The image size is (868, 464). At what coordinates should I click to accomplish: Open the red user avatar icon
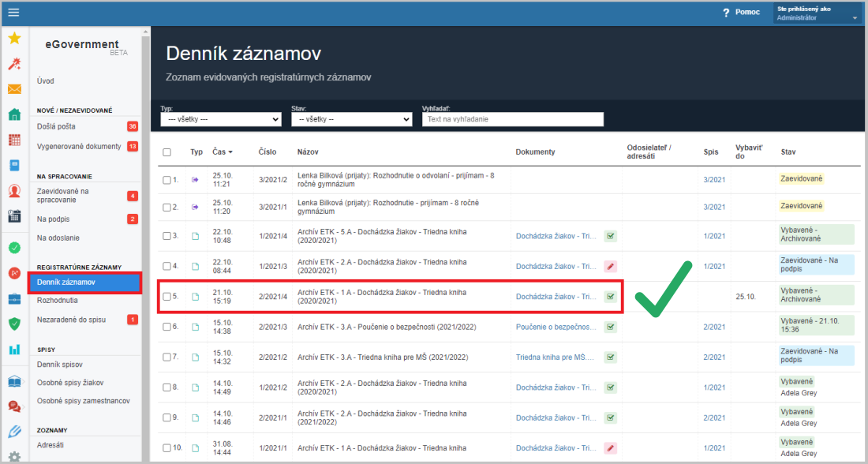coord(14,190)
